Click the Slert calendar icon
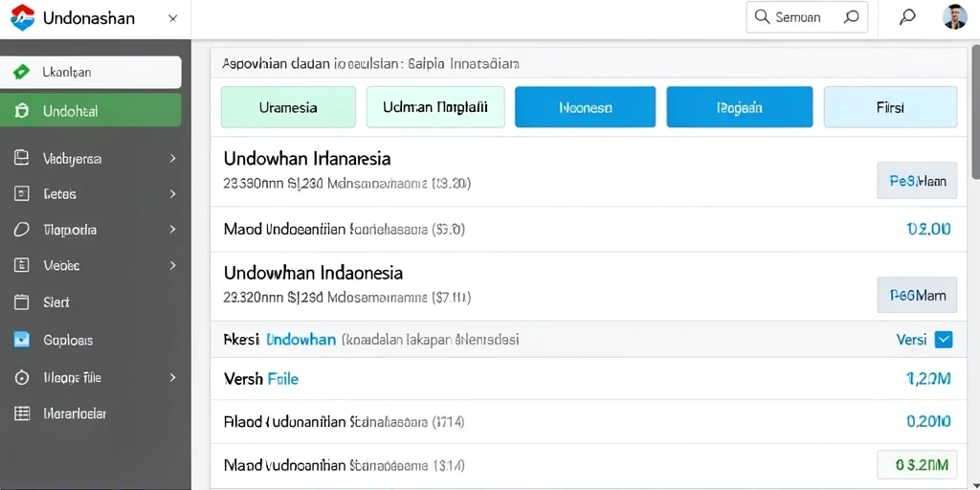Screen dimensions: 980x490 point(21,302)
